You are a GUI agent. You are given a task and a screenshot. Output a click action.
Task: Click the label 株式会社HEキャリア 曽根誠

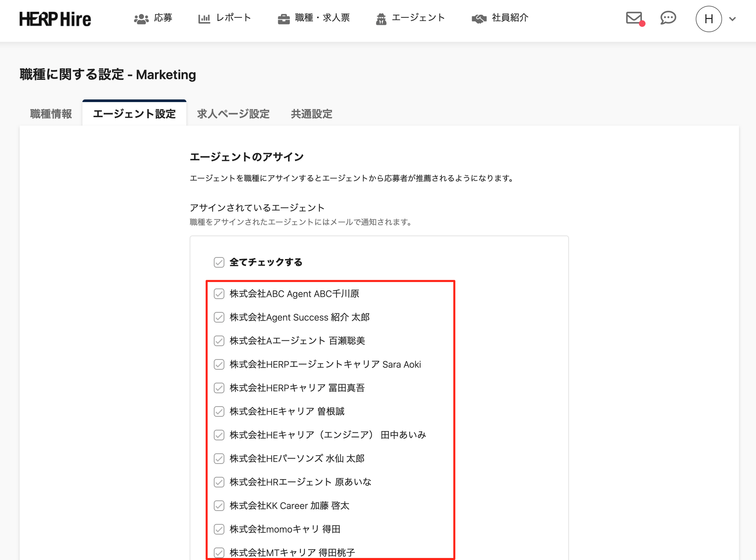tap(287, 411)
